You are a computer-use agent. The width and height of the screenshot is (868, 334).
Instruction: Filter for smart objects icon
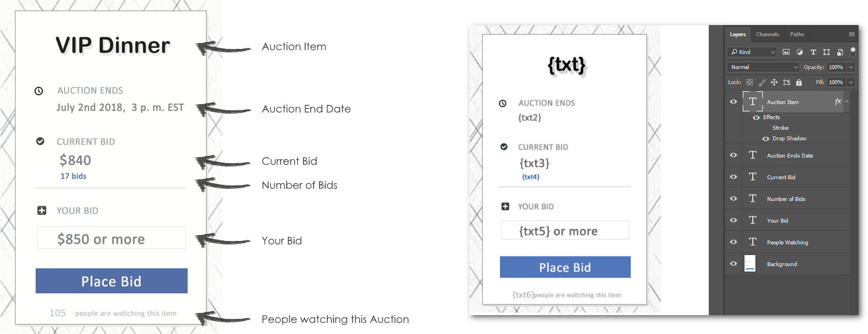[x=839, y=52]
